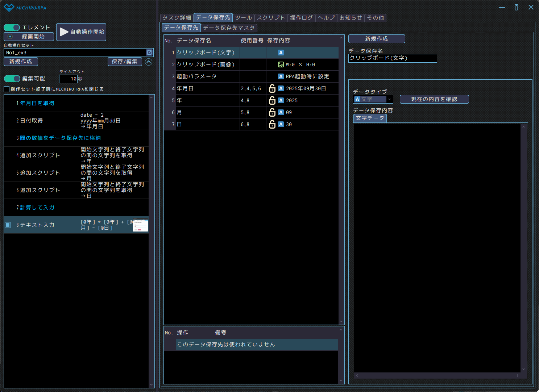Click the MICHIRU-RPA logo icon
539x392 pixels.
(9, 8)
